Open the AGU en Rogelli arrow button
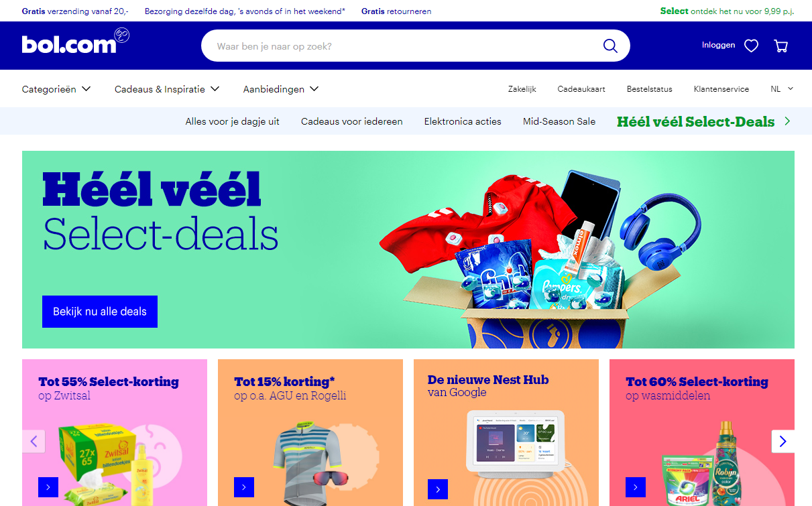 pyautogui.click(x=244, y=487)
